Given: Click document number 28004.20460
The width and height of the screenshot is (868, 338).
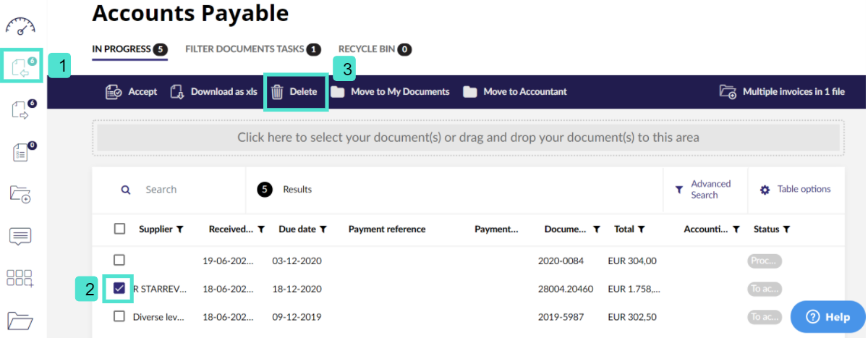Looking at the screenshot, I should click(x=566, y=288).
